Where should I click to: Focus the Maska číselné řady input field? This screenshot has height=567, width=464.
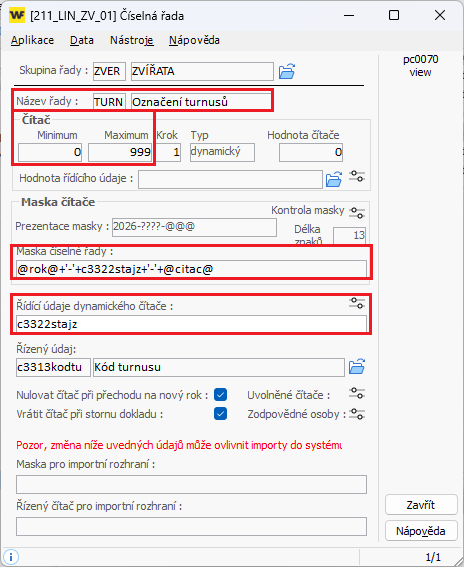pyautogui.click(x=191, y=269)
